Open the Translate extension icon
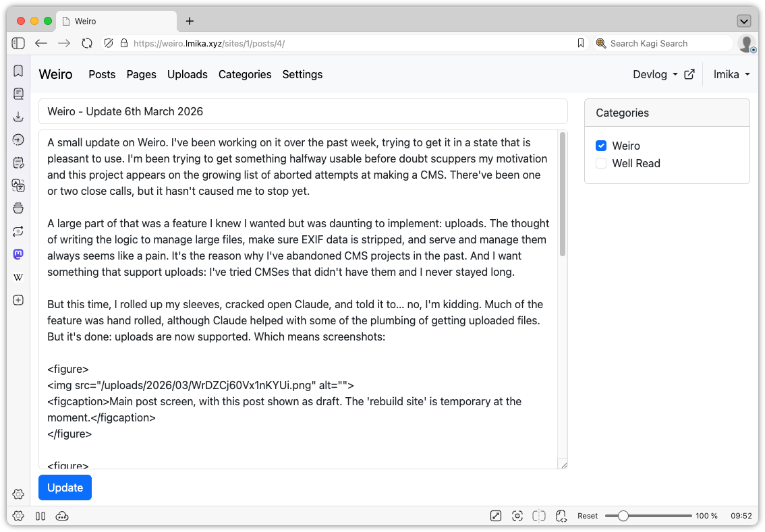 click(x=18, y=185)
